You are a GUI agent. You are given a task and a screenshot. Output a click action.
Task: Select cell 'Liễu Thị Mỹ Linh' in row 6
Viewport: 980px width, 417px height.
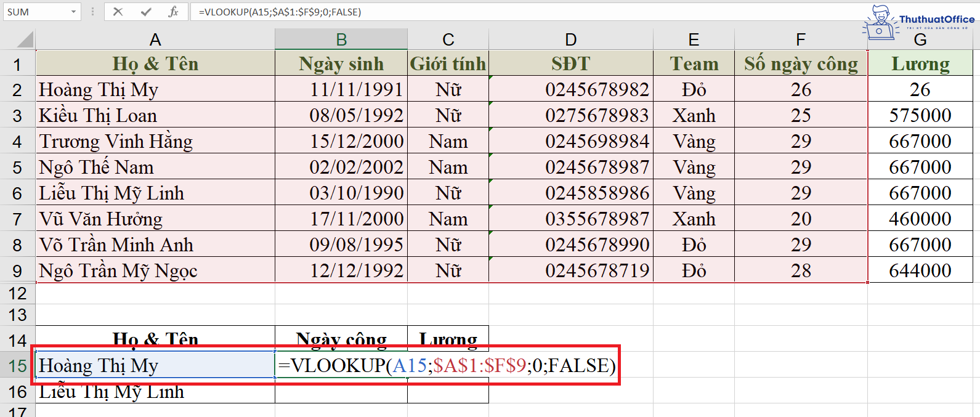coord(155,193)
